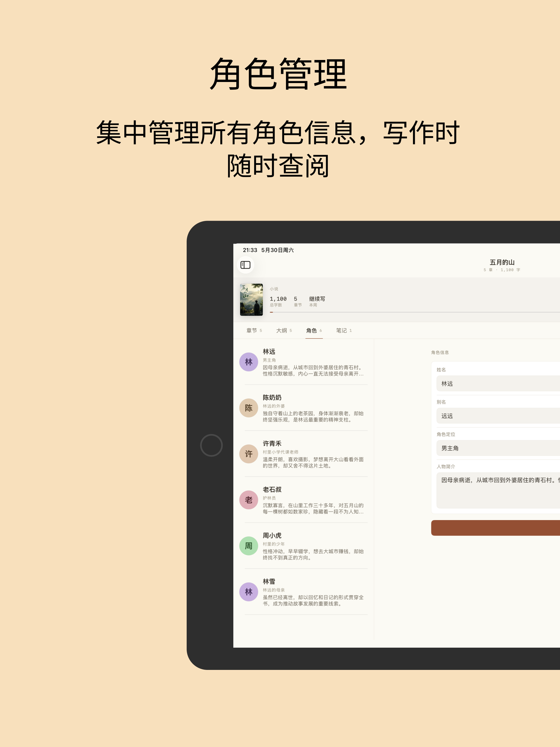This screenshot has width=560, height=747.
Task: Click the 村里小学代课老师 role label
Action: pos(281,452)
